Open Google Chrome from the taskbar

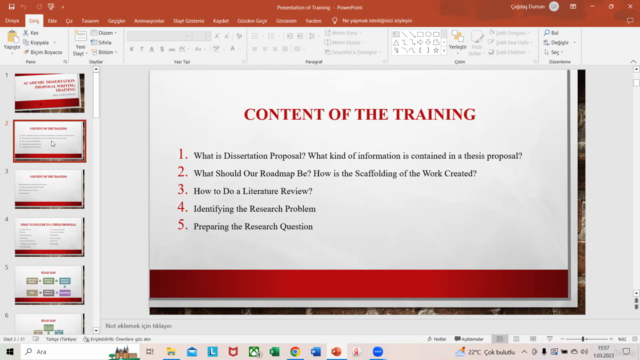pos(295,351)
